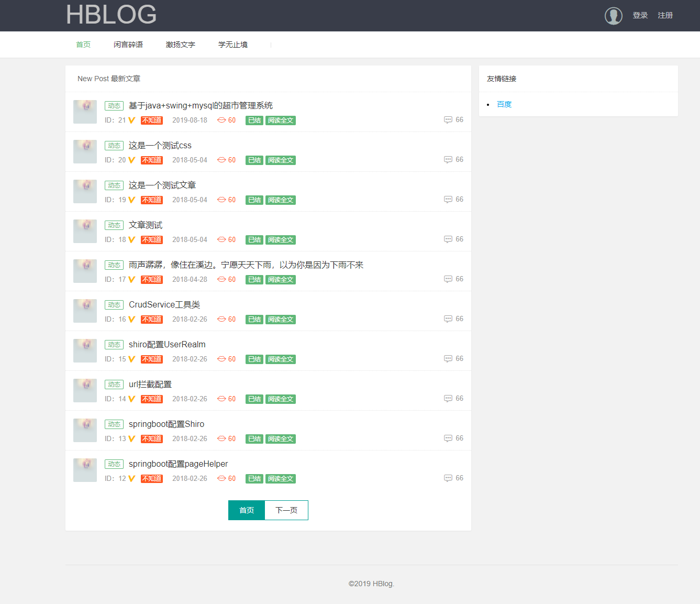Click the view icon on the CrudService工具类 post
This screenshot has height=604, width=700.
[221, 319]
